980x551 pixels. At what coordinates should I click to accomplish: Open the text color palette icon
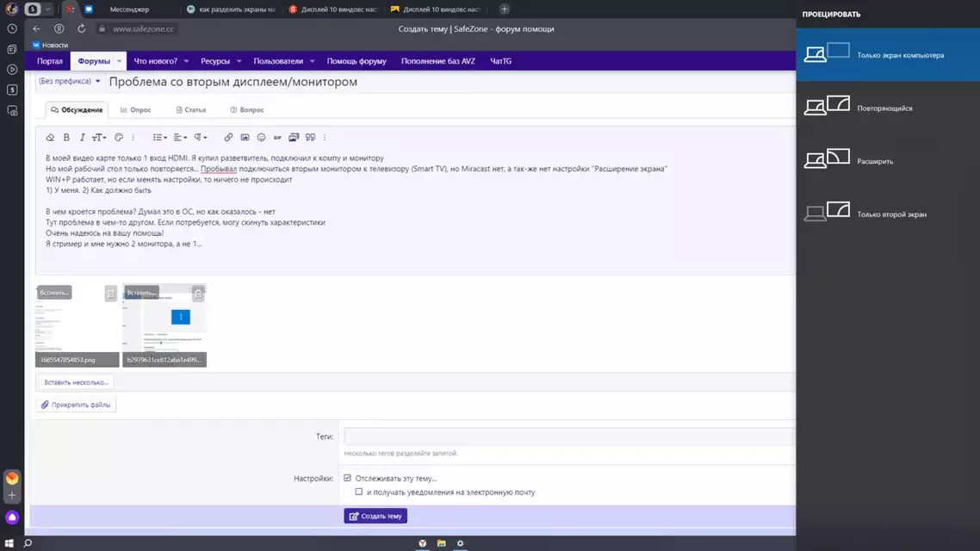(119, 138)
